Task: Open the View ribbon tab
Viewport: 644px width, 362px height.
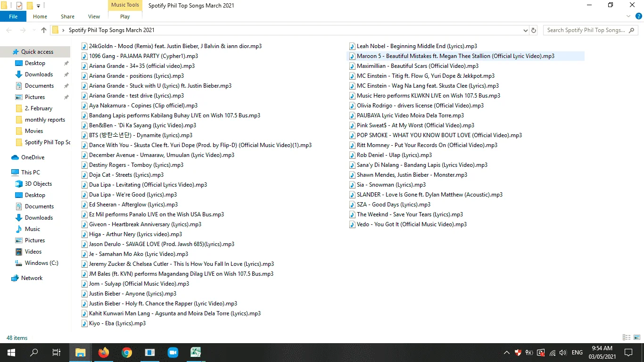Action: click(x=94, y=16)
